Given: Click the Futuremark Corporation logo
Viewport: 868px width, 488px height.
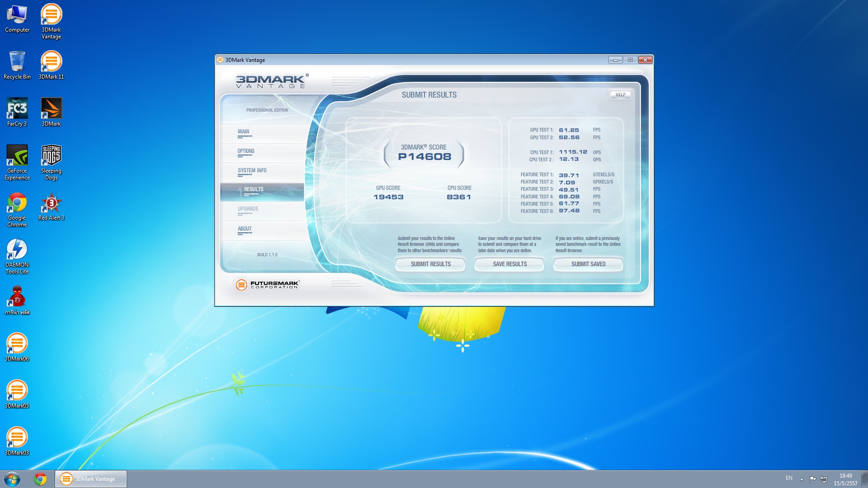Looking at the screenshot, I should click(267, 284).
